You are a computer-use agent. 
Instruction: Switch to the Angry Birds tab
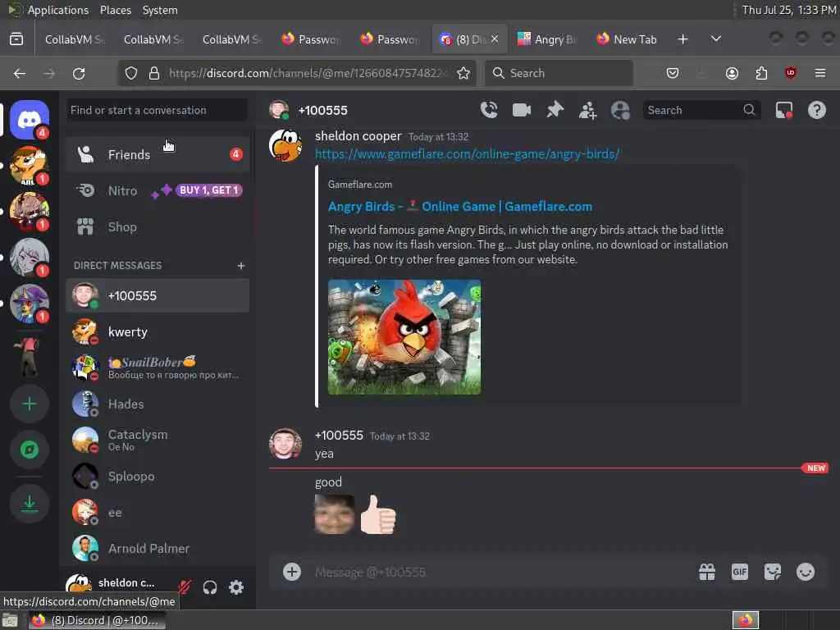[548, 39]
